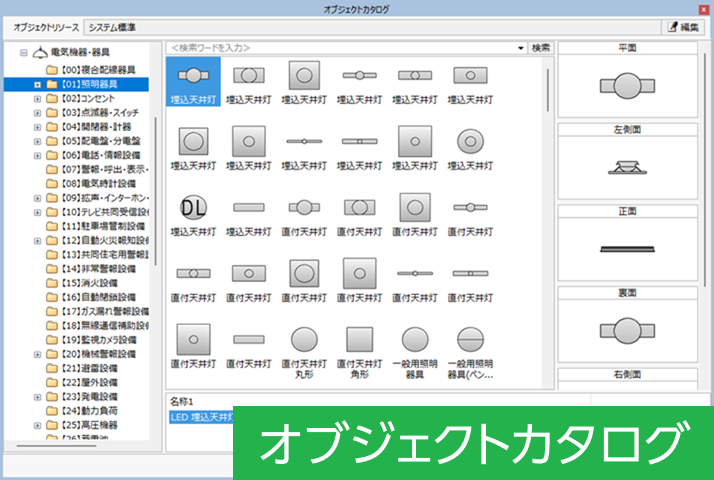Click into the search keyword input field
The height and width of the screenshot is (480, 714).
pos(340,48)
